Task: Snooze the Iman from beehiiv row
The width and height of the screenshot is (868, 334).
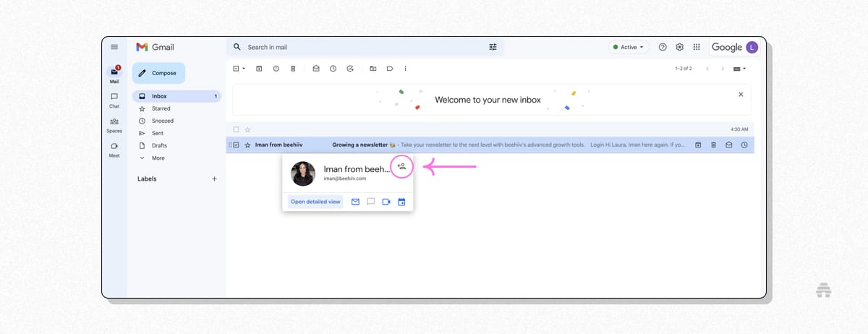Action: (744, 145)
